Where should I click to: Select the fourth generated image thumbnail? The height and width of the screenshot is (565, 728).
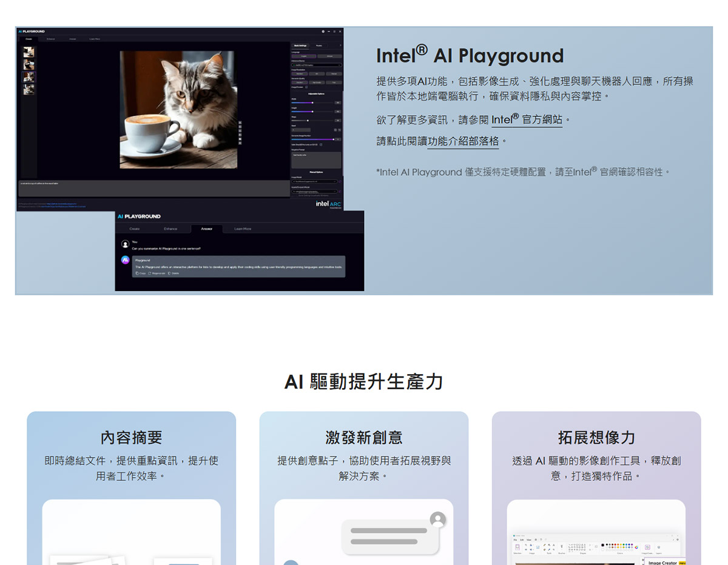[x=29, y=89]
